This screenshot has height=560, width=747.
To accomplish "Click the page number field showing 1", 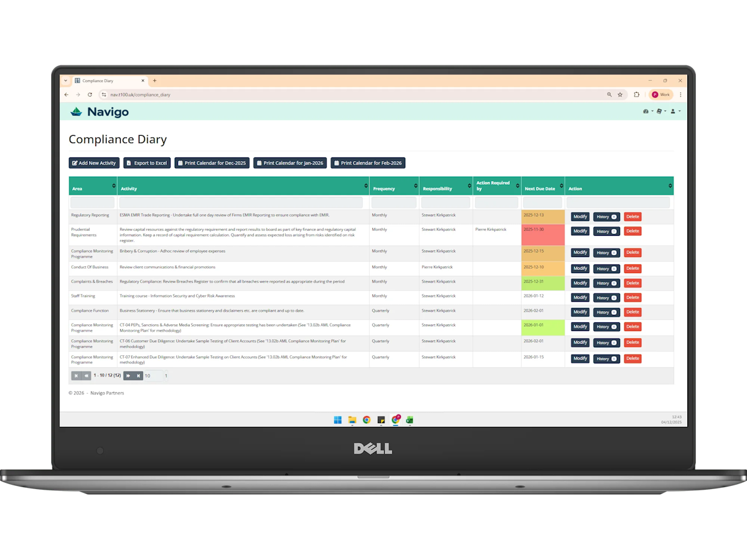I will click(166, 376).
